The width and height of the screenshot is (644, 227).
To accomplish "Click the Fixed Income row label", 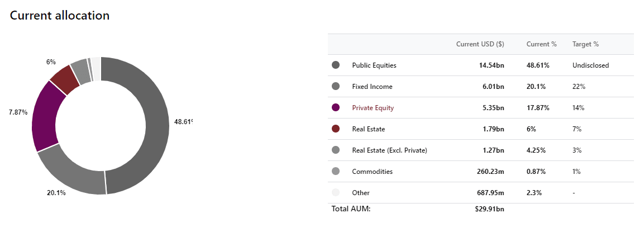I will coord(372,86).
